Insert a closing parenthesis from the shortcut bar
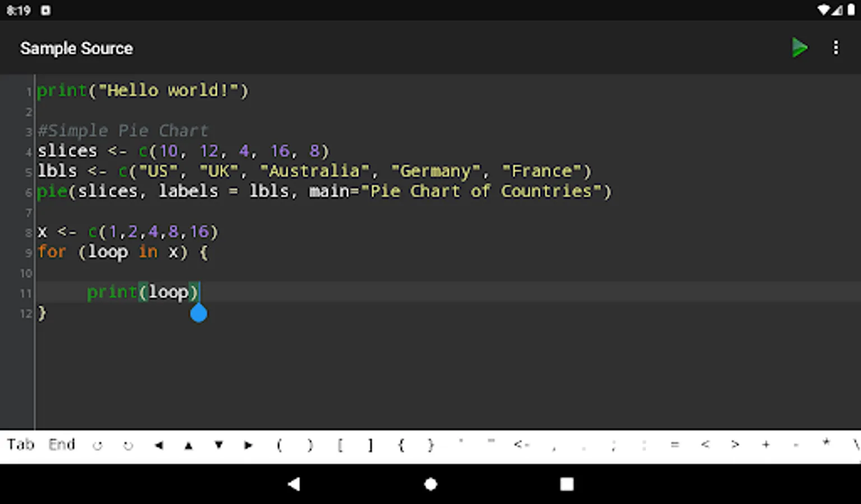 point(310,445)
